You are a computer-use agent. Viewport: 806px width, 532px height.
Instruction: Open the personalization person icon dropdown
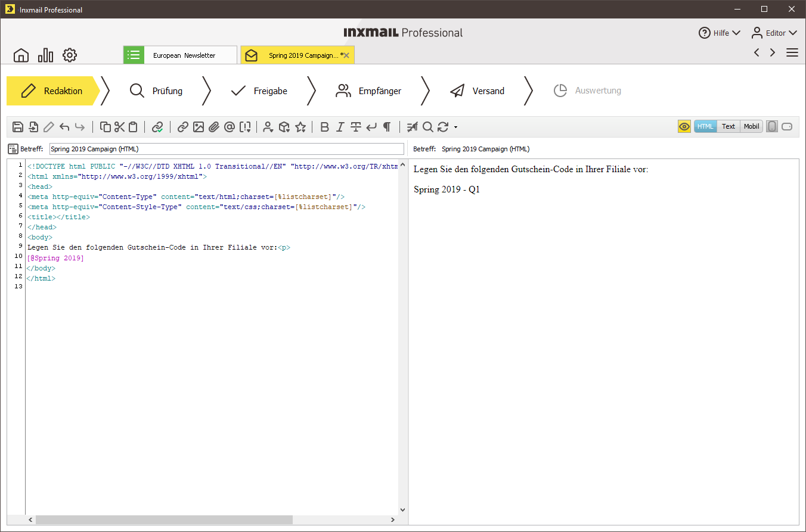point(268,127)
